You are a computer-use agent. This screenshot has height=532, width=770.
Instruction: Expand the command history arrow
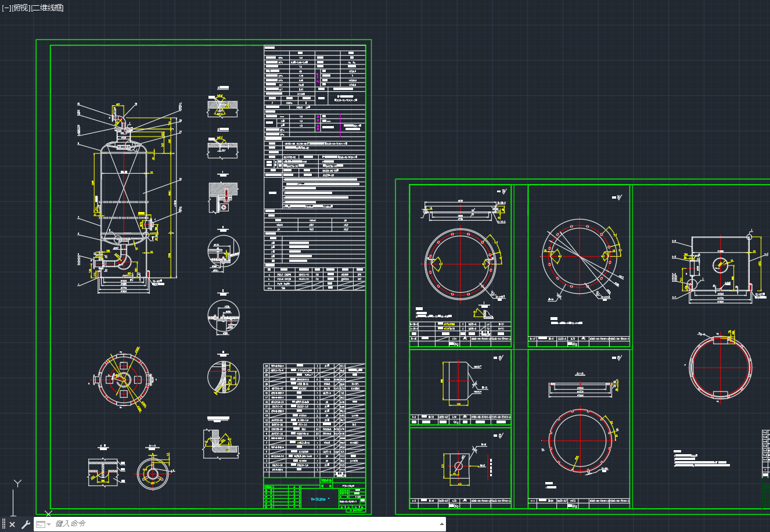pos(441,524)
